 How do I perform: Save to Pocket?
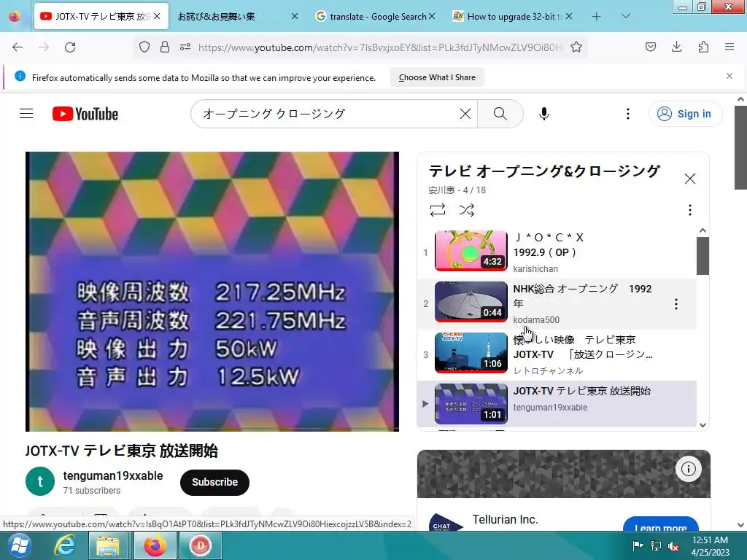[x=651, y=47]
